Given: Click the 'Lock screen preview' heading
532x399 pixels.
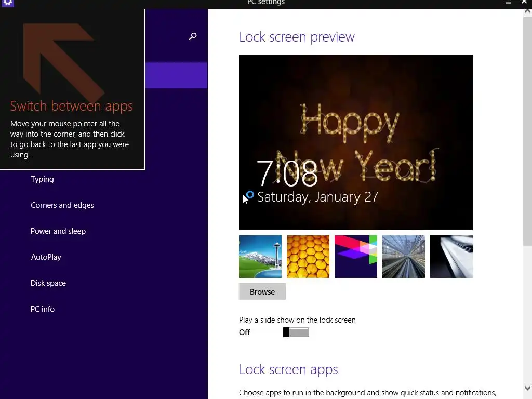Looking at the screenshot, I should tap(297, 37).
